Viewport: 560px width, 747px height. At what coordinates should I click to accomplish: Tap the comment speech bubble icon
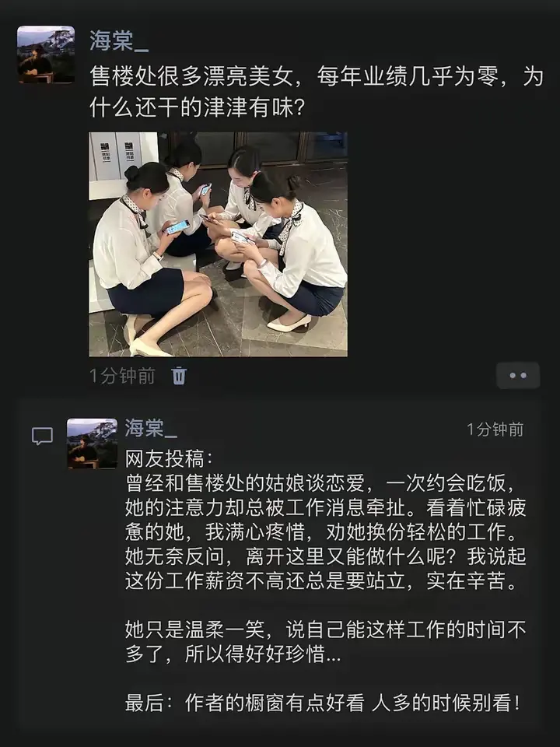click(x=42, y=436)
